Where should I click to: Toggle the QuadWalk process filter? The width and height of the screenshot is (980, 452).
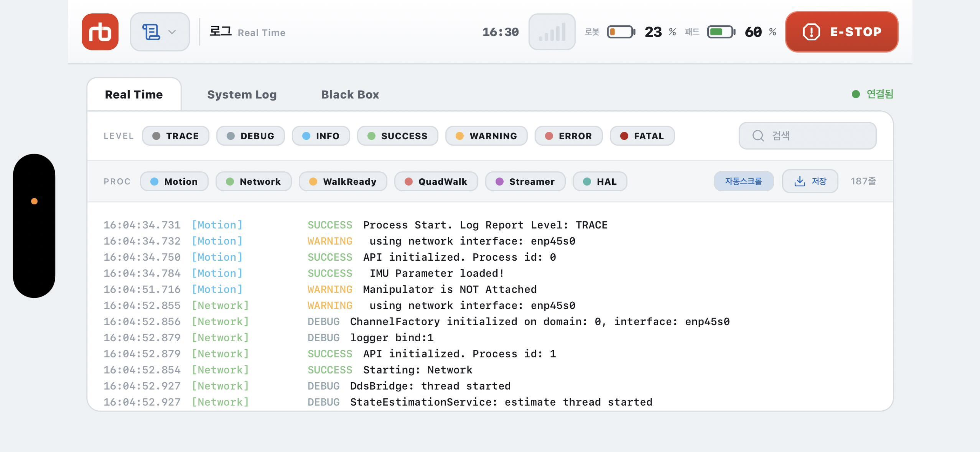pos(436,182)
